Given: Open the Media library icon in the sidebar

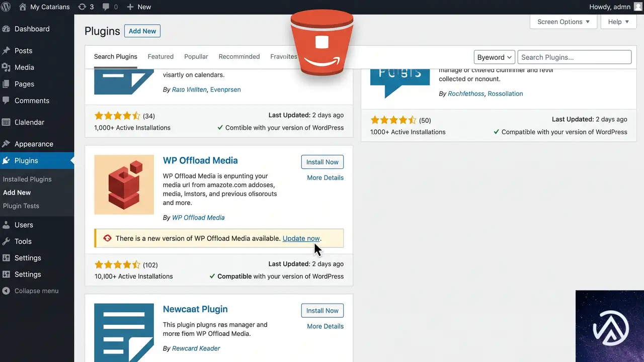Looking at the screenshot, I should [x=6, y=67].
